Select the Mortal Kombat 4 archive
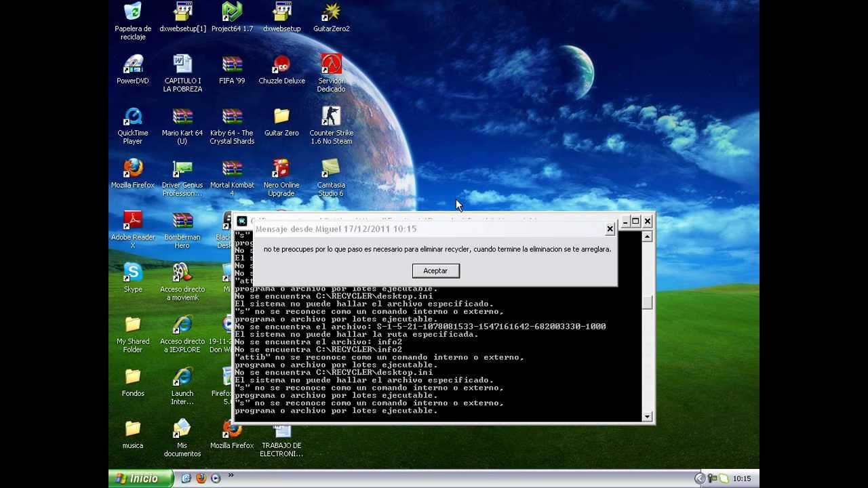Viewport: 868px width, 488px height. (232, 178)
